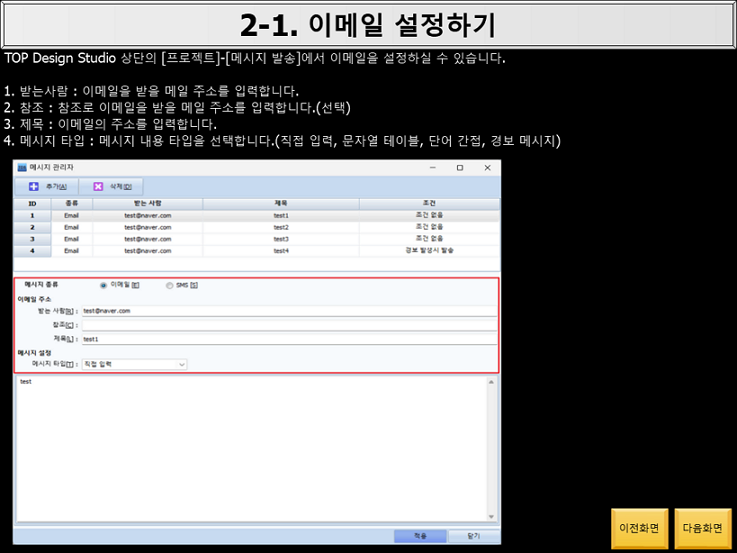Click the 제목 input field containing test1
737x553 pixels.
(289, 339)
